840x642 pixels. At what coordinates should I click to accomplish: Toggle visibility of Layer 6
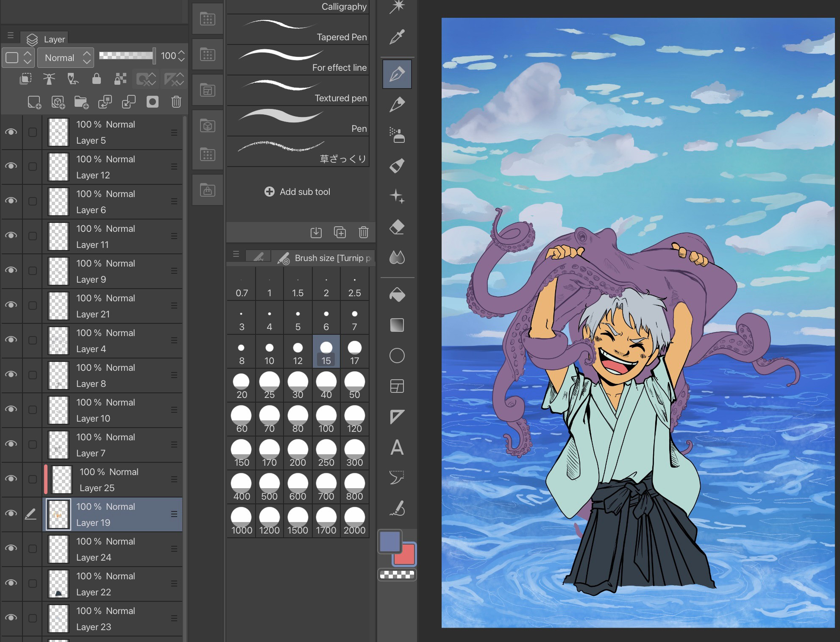tap(11, 201)
